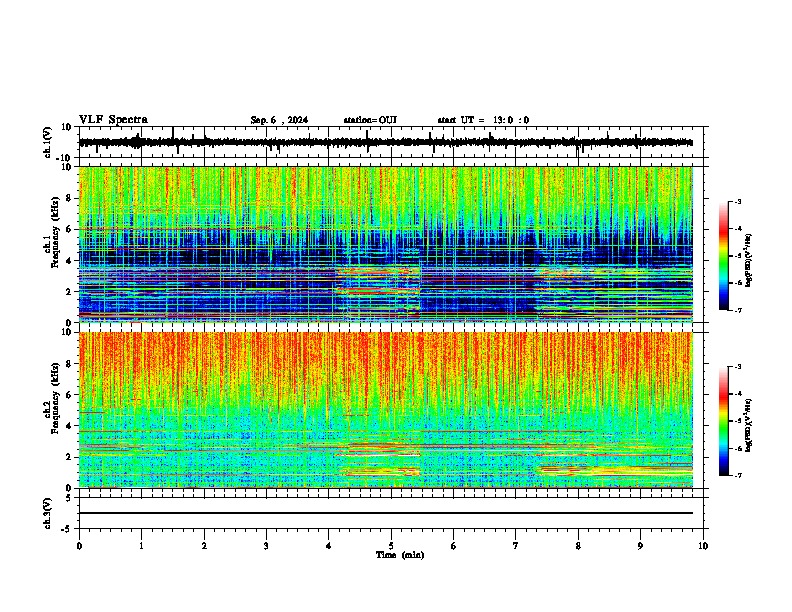
Task: Click time axis tick label "6"
Action: tap(454, 546)
